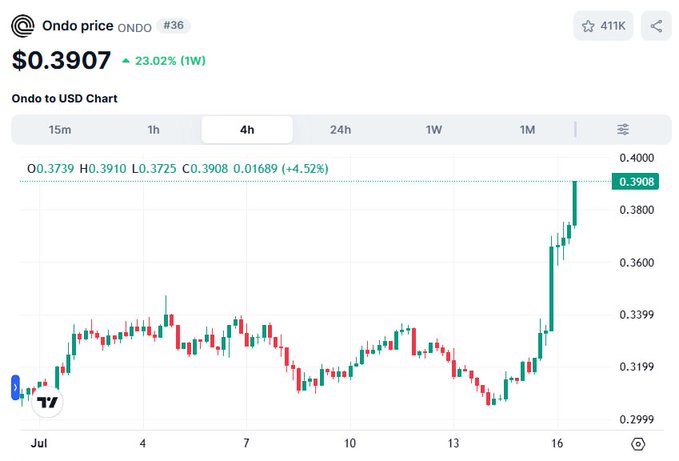Screen dimensions: 679x461
Task: Click the 0.3800 price axis label
Action: [637, 210]
